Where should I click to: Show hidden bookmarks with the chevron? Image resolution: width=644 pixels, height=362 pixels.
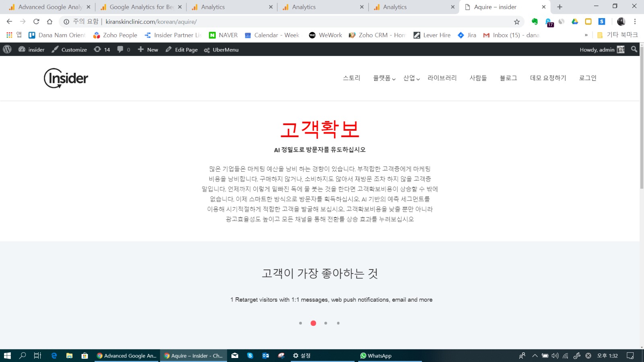tap(586, 35)
